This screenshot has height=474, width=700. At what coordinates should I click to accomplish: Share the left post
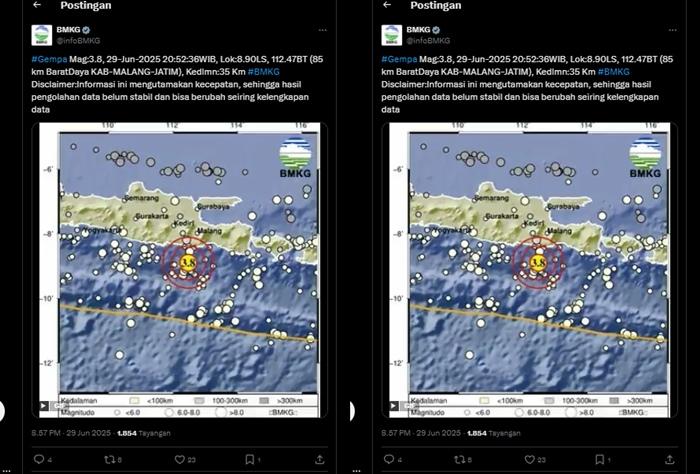(320, 459)
